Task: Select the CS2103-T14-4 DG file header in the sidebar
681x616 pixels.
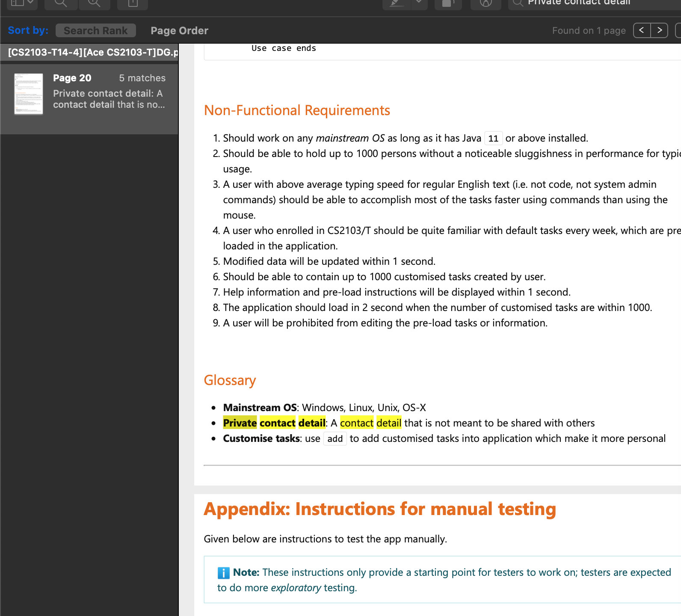Action: click(89, 53)
